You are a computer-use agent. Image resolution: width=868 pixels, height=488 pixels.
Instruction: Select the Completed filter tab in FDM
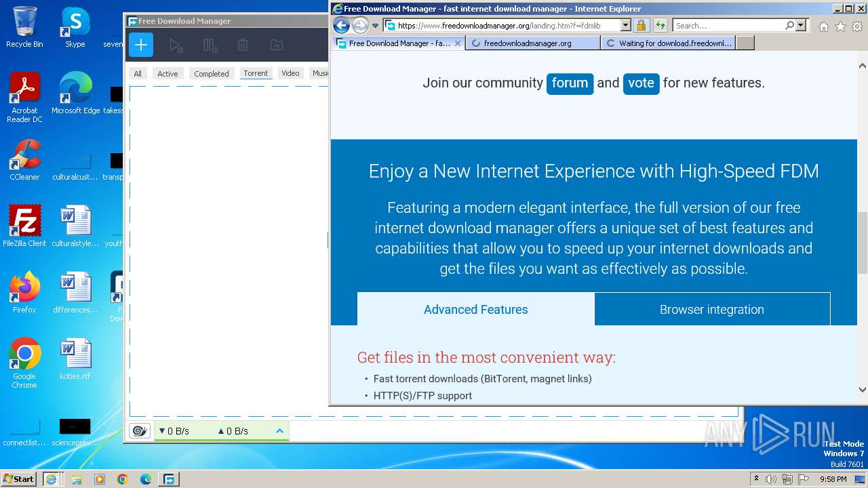click(x=212, y=74)
